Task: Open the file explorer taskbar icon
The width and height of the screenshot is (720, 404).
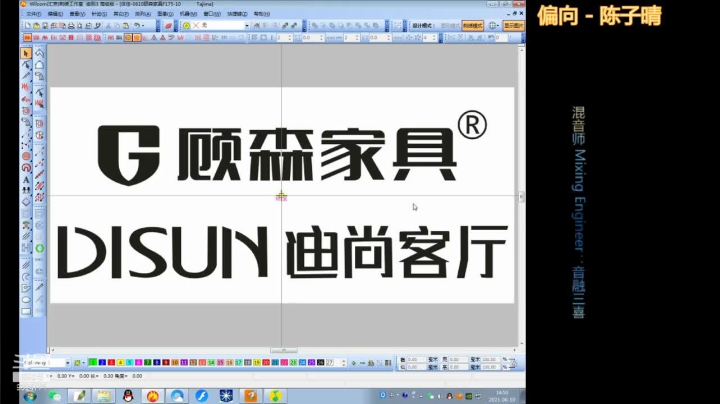Action: [x=104, y=396]
